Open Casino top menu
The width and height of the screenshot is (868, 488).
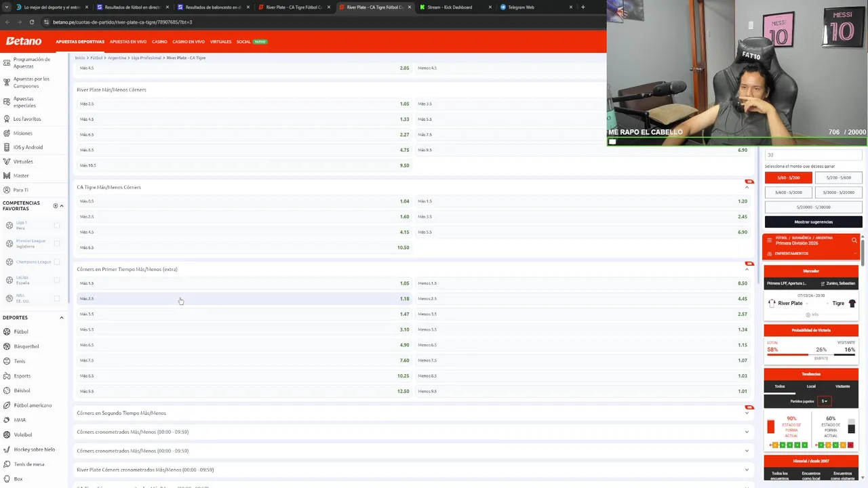159,42
